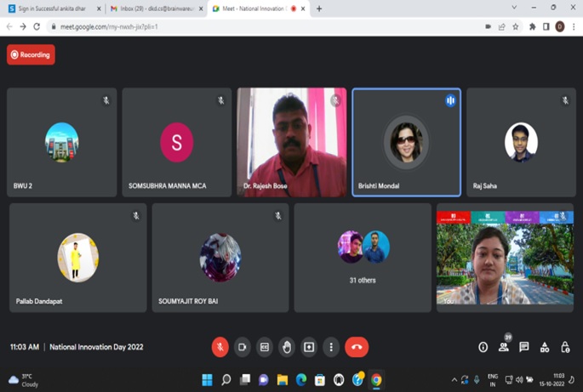The image size is (583, 392).
Task: Raise your hand in the meeting
Action: (287, 347)
